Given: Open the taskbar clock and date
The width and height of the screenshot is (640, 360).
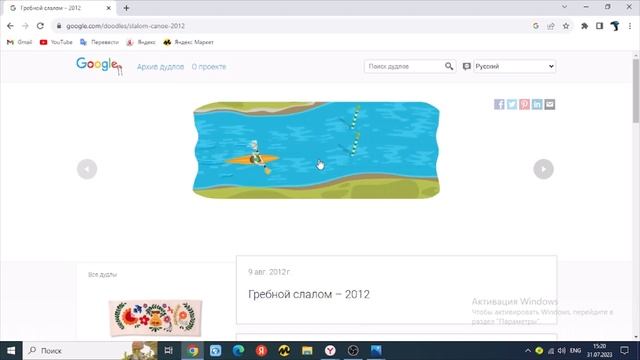Looking at the screenshot, I should click(600, 351).
